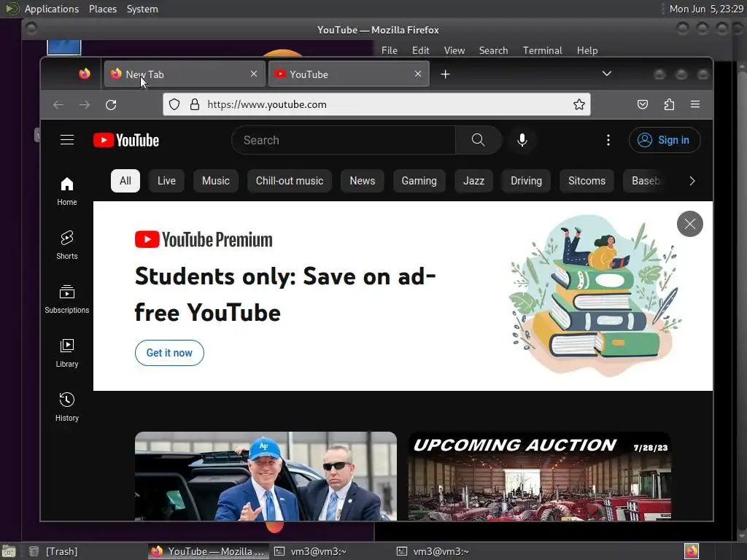Open Library from the sidebar

66,353
